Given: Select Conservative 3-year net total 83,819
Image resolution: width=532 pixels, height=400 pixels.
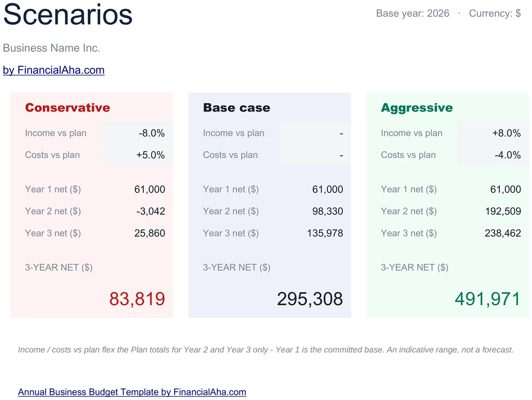Looking at the screenshot, I should pos(137,299).
